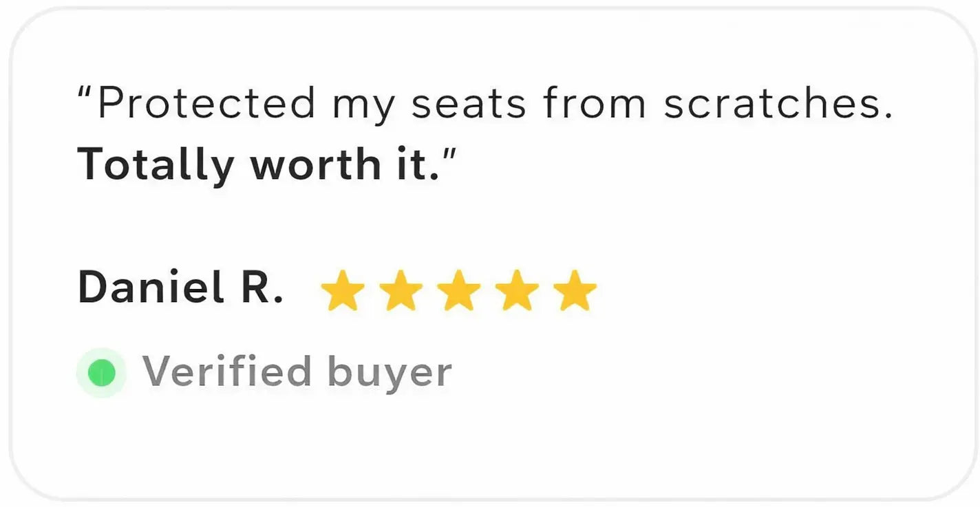Click the opening quotation mark before "Protected"
The width and height of the screenshot is (980, 507).
click(86, 94)
